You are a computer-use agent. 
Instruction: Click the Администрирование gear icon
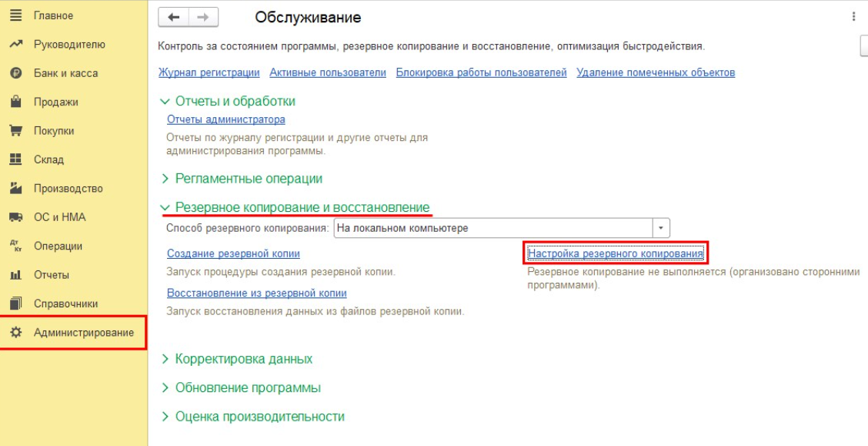pyautogui.click(x=15, y=333)
